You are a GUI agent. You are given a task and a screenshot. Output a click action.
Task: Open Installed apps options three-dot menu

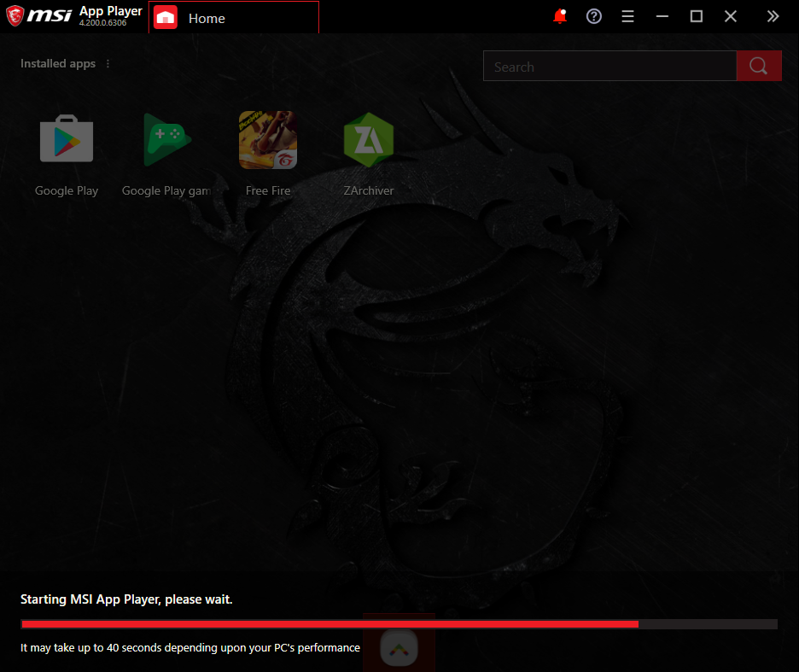[x=108, y=64]
